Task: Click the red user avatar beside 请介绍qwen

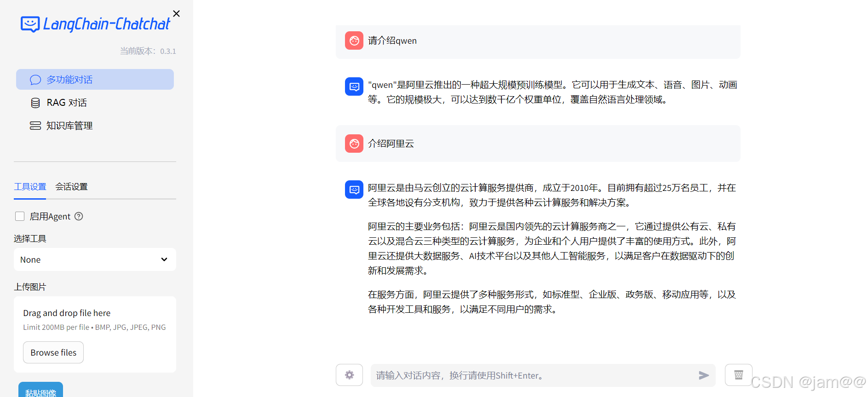Action: pyautogui.click(x=354, y=40)
